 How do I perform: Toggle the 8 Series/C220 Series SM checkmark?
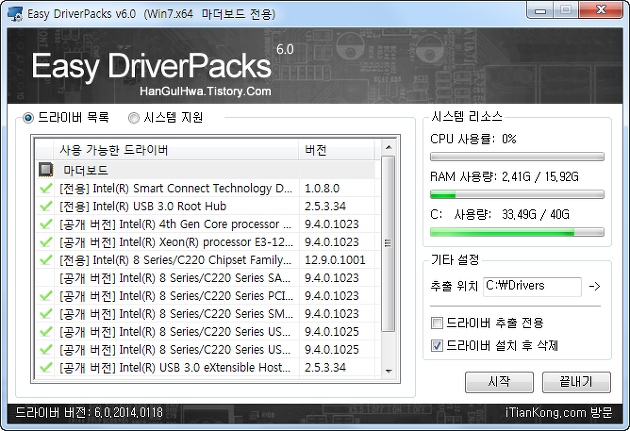click(46, 313)
